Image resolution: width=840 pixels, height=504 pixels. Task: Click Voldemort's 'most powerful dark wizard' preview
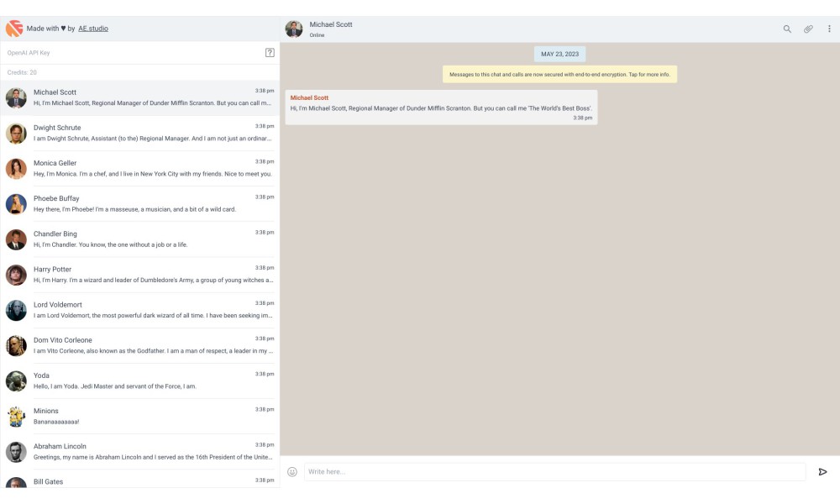[x=153, y=316]
